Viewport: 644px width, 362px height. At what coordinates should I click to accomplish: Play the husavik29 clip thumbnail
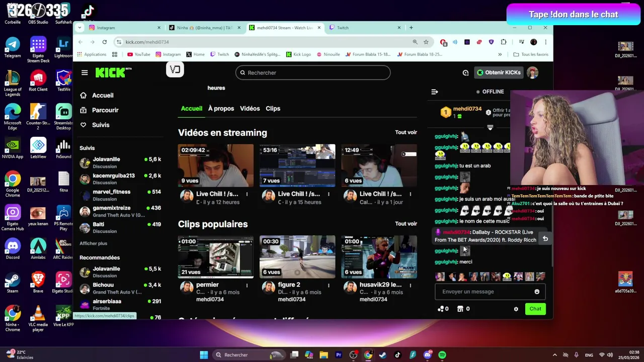(x=379, y=257)
